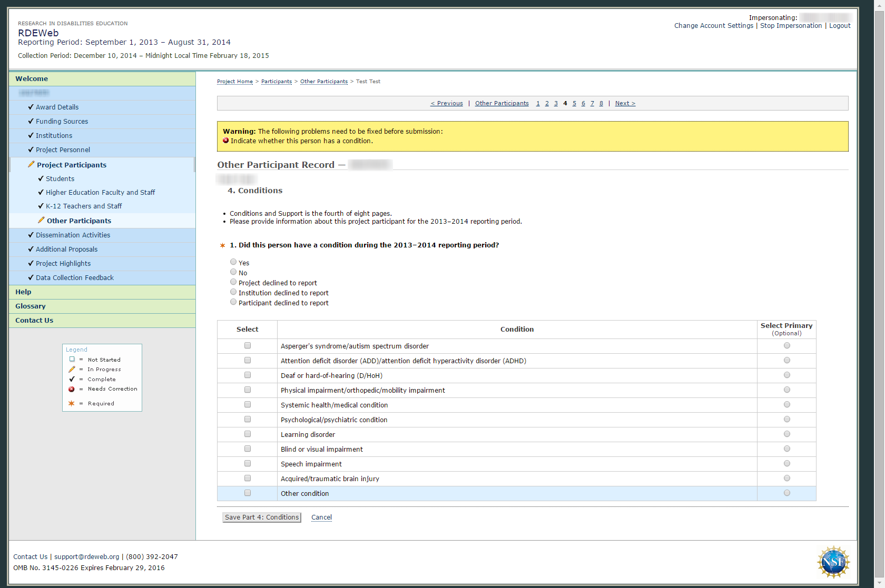Viewport: 885px width, 588px height.
Task: Click the checkmark icon beside Project Highlights
Action: pos(31,263)
